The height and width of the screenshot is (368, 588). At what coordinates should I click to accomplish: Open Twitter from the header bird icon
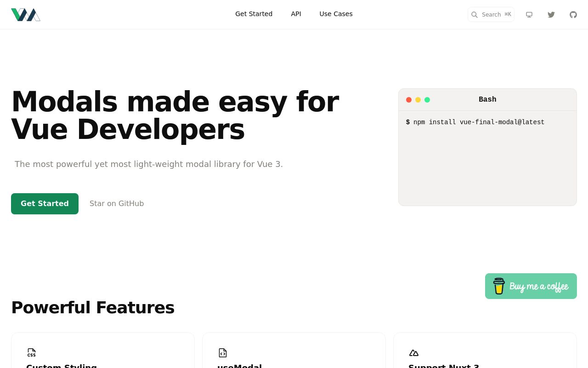tap(551, 14)
